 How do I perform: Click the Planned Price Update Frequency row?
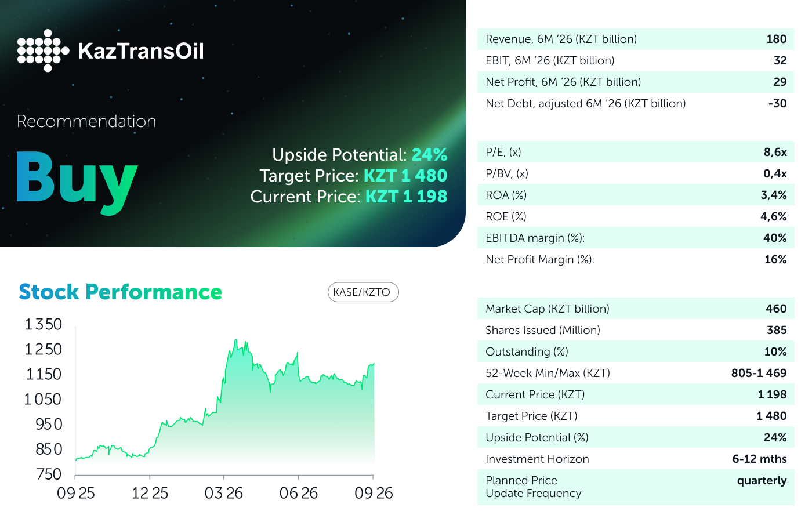636,487
